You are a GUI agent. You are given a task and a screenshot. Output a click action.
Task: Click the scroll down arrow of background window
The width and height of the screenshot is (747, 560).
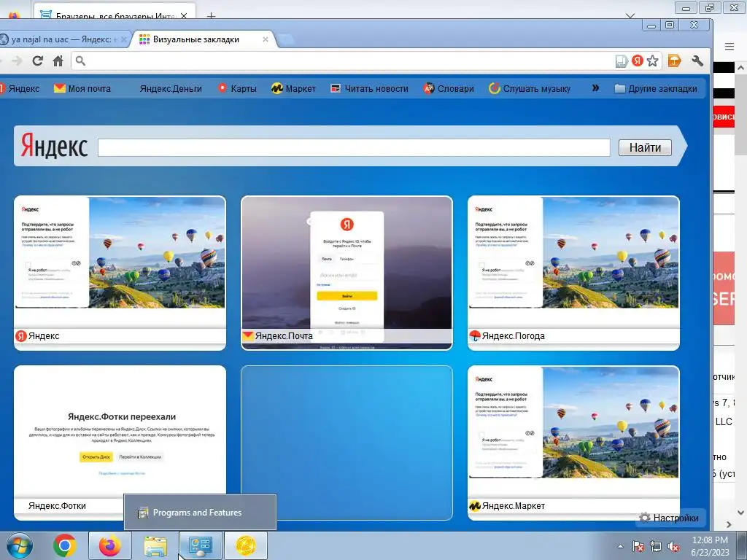click(x=741, y=513)
